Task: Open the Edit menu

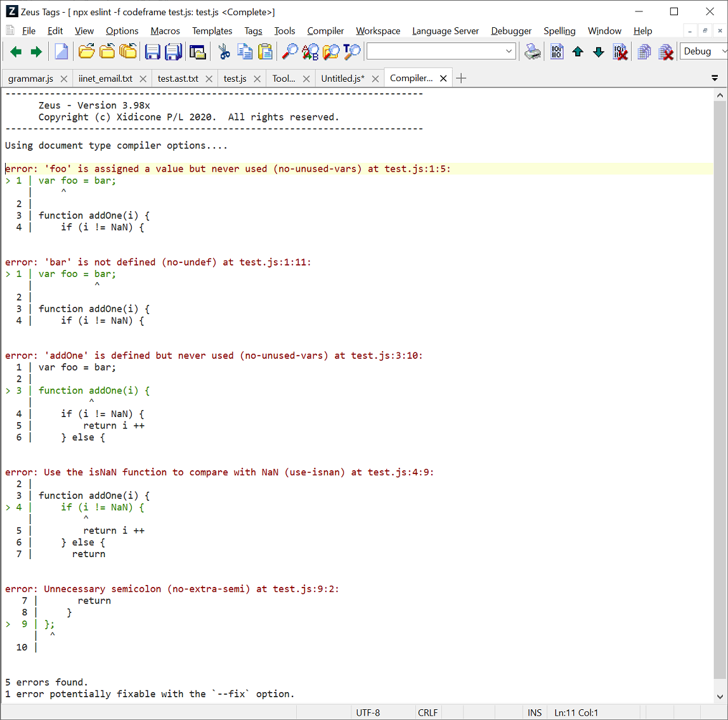Action: click(55, 30)
